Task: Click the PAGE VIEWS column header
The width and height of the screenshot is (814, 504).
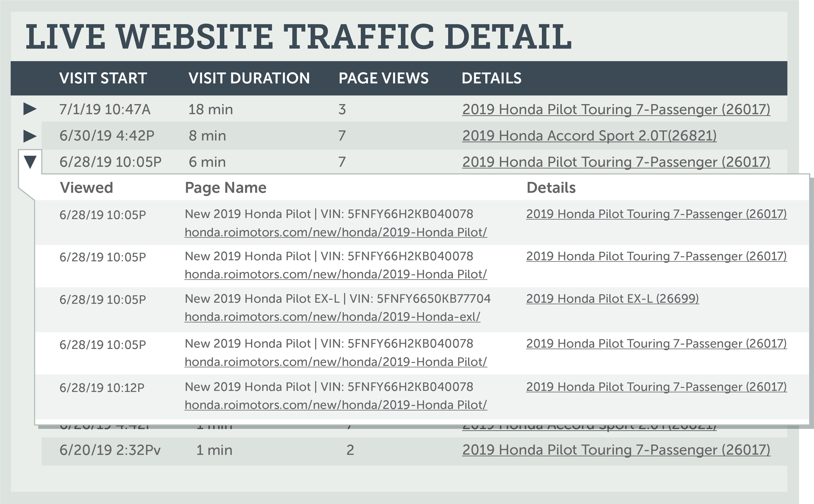Action: coord(384,78)
